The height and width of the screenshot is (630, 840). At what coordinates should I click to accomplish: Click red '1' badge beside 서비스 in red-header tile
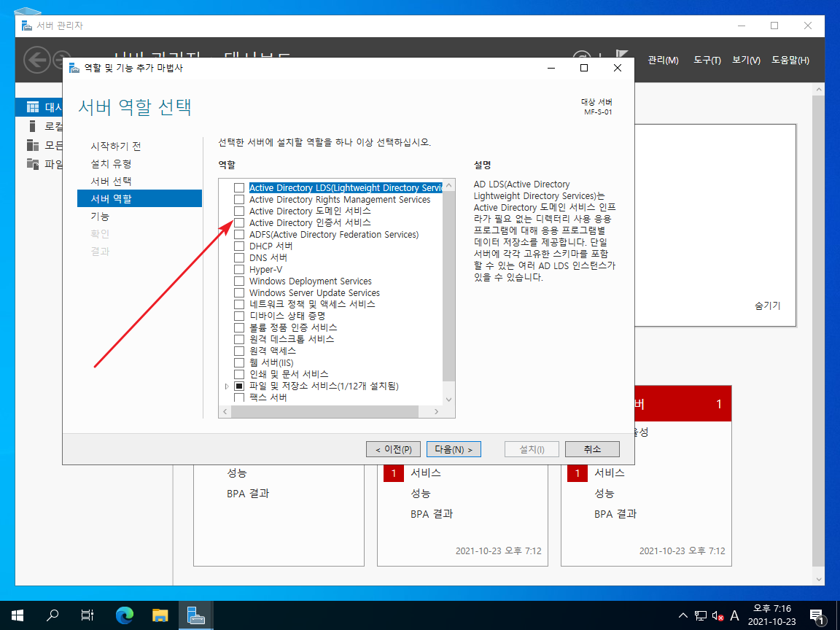click(577, 473)
